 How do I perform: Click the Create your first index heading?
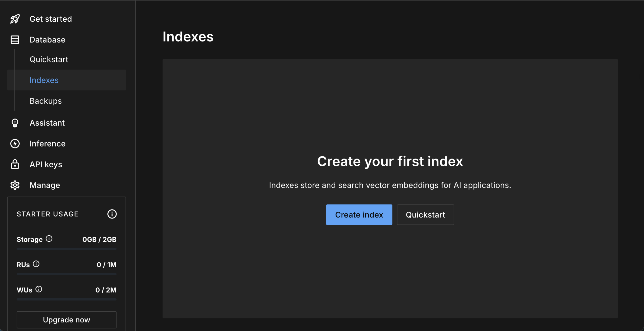(390, 161)
